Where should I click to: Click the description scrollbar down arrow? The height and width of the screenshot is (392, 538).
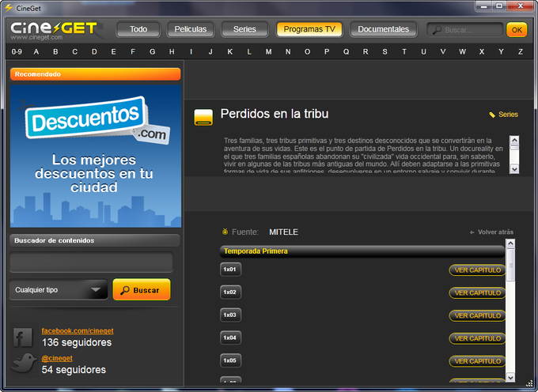click(514, 169)
